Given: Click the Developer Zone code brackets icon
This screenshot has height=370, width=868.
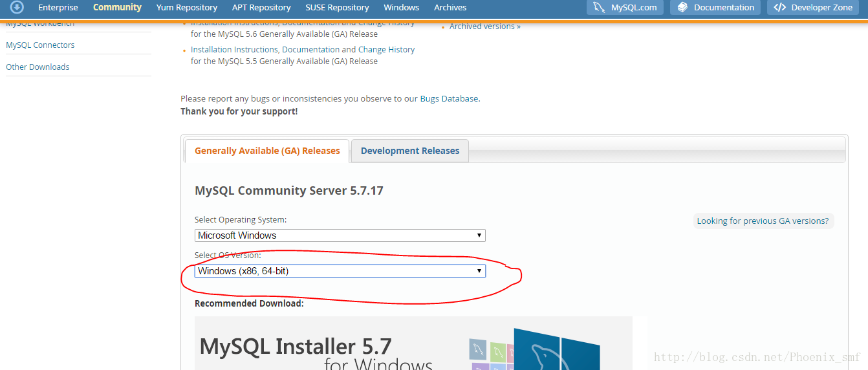Looking at the screenshot, I should pos(779,8).
